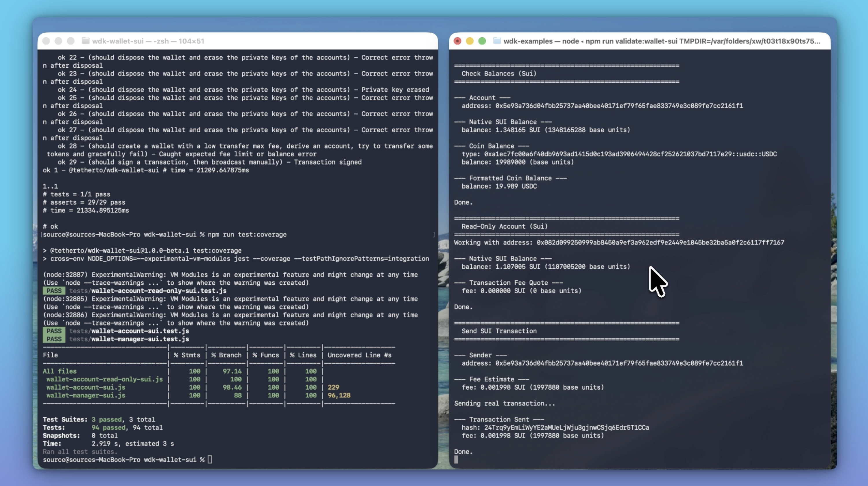The height and width of the screenshot is (486, 868).
Task: Minimize the wdk-examples terminal with yellow button
Action: (470, 41)
